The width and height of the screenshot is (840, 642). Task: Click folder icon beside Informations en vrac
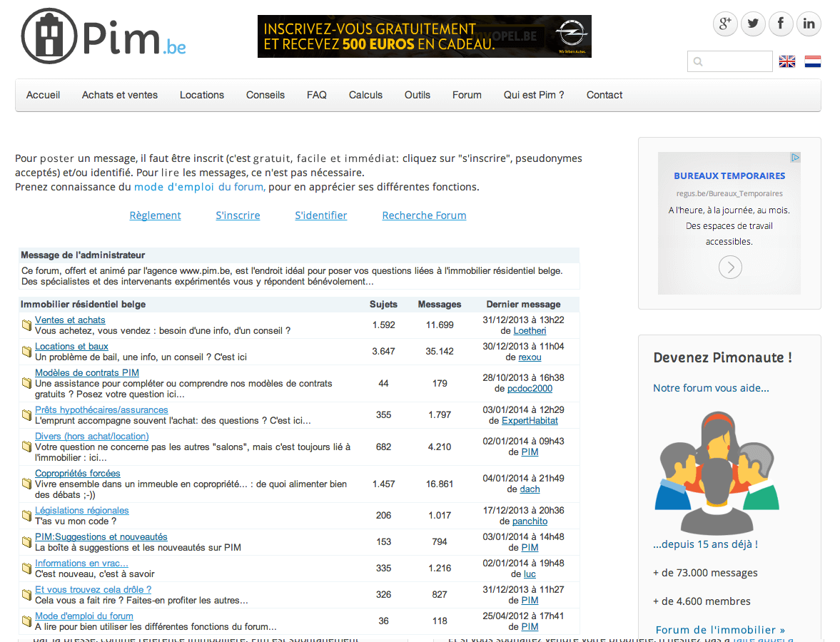(27, 568)
